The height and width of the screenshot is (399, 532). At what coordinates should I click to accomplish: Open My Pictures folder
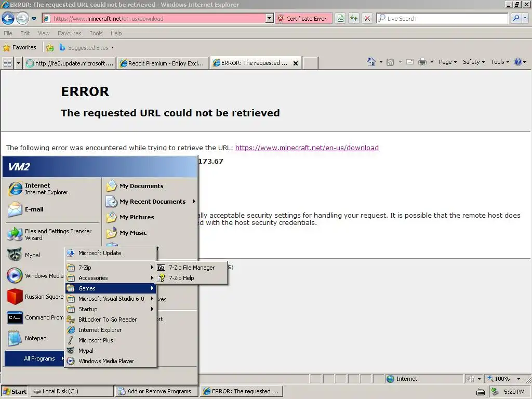pos(150,217)
